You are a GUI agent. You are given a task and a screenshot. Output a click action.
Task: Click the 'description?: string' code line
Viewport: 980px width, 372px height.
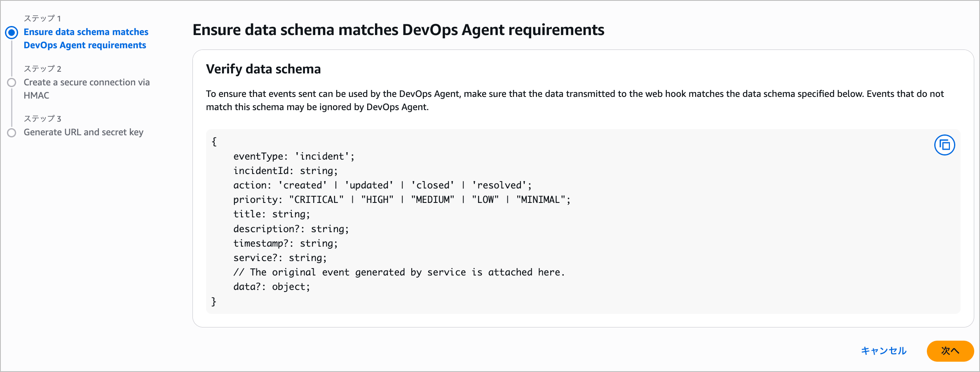(291, 229)
